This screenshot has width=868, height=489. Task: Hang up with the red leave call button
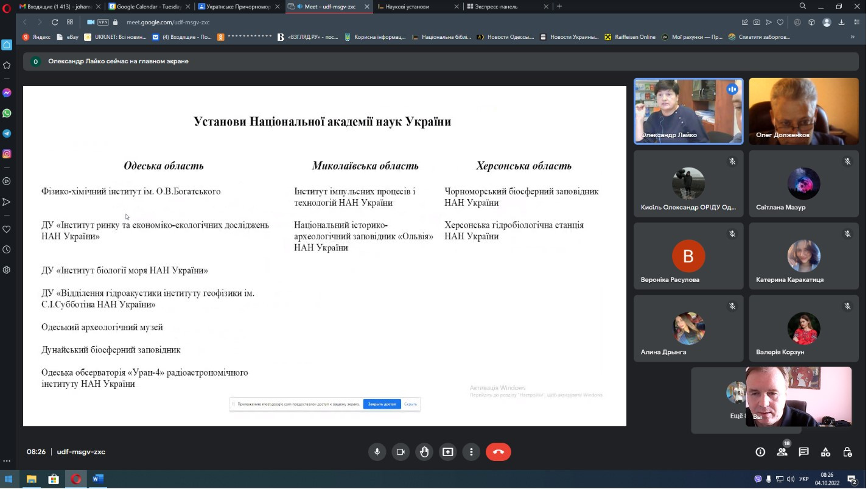498,452
